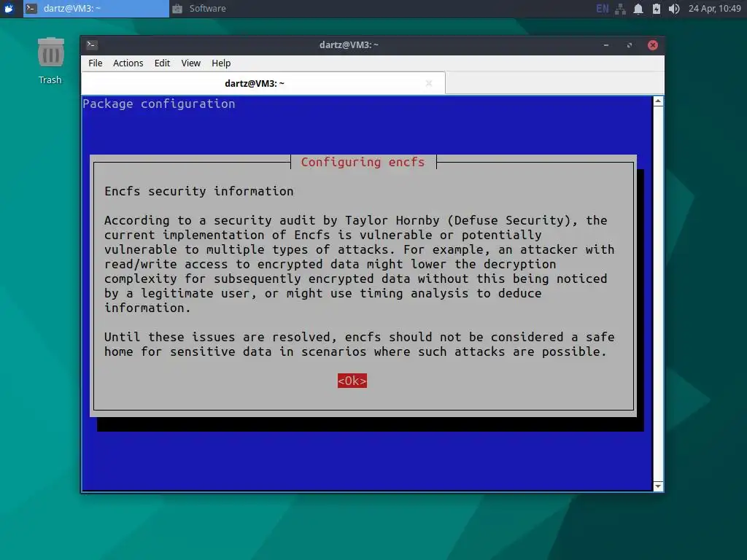
Task: Open the power manager battery icon
Action: pos(657,9)
